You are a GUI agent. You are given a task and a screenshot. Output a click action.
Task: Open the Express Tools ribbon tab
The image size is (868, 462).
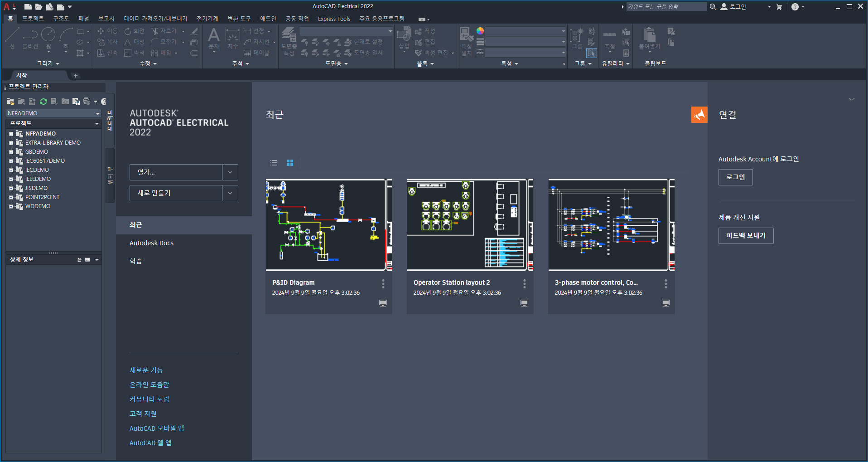334,19
